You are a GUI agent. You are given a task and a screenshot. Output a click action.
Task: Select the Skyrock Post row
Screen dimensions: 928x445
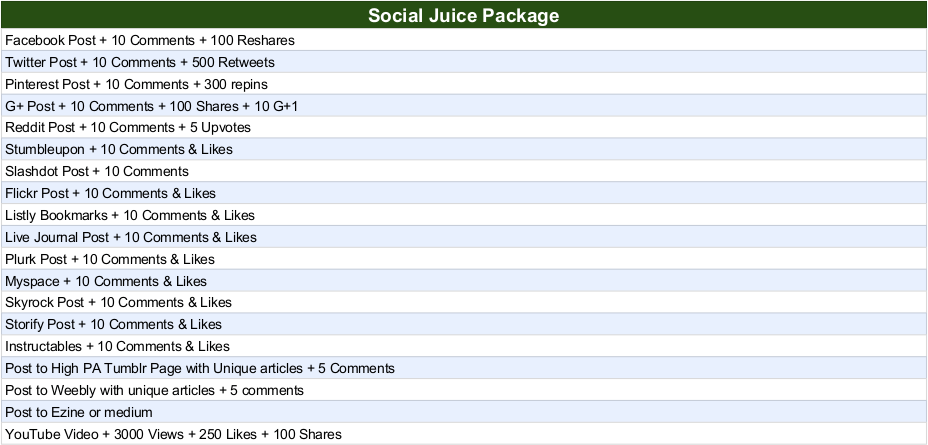[x=118, y=302]
